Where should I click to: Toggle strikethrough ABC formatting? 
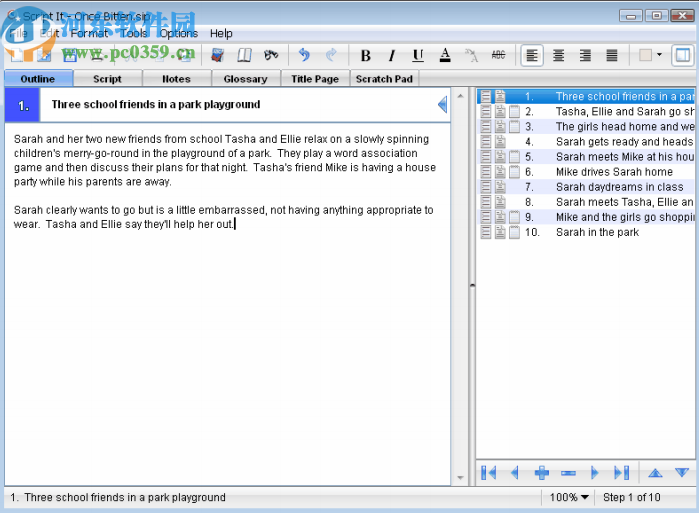pos(498,55)
